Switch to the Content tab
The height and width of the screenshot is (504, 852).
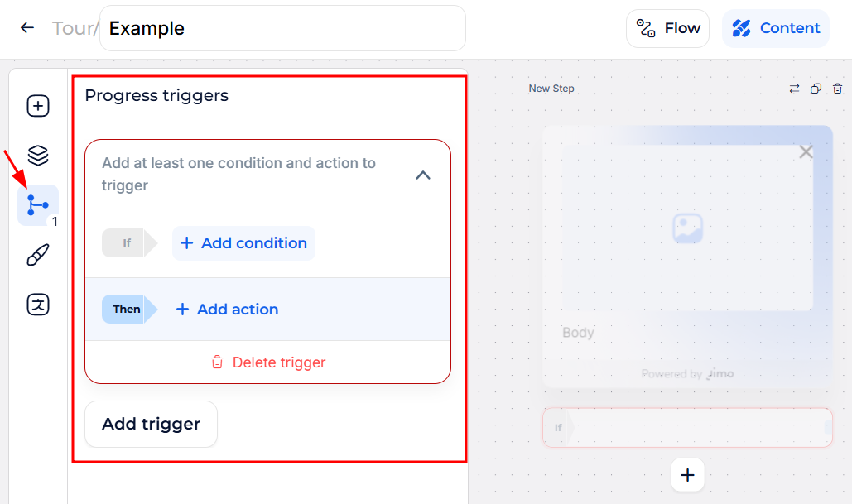pos(776,28)
